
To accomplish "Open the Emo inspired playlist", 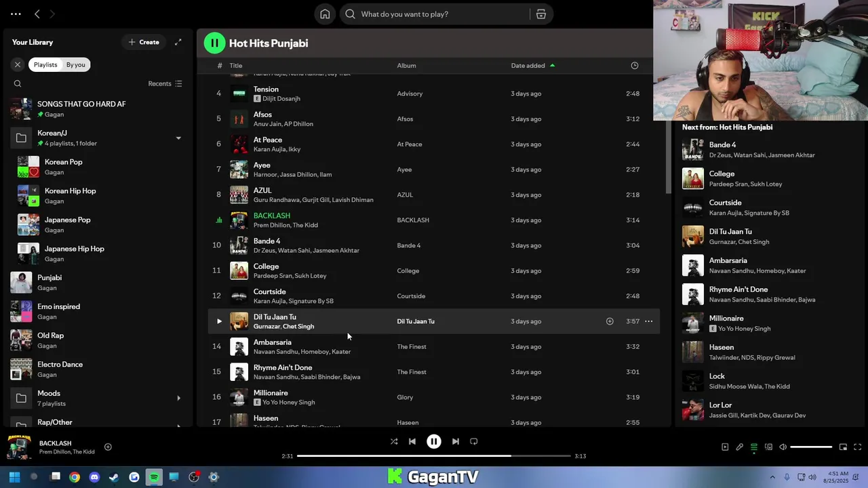I will pos(98,312).
